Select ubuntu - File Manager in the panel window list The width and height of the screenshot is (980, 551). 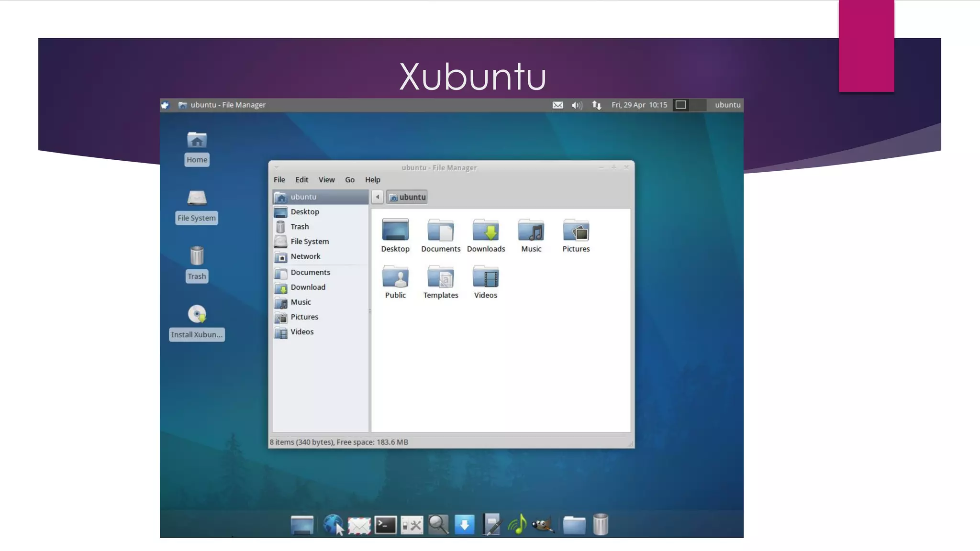tap(222, 105)
